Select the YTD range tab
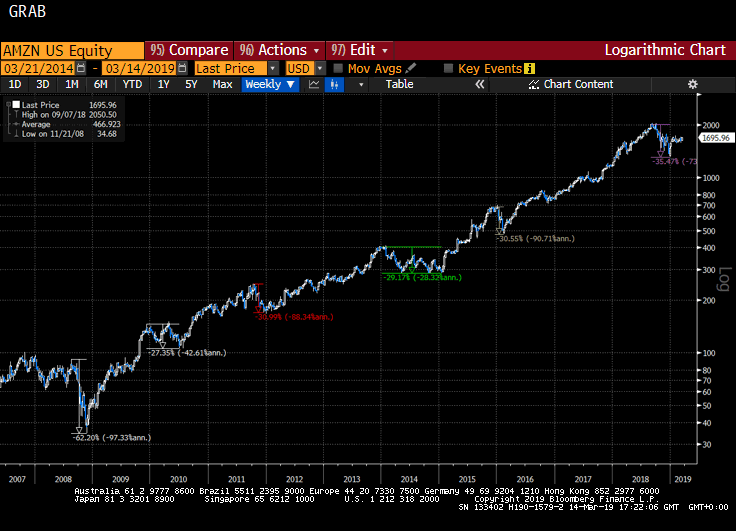This screenshot has height=531, width=736. (x=132, y=85)
